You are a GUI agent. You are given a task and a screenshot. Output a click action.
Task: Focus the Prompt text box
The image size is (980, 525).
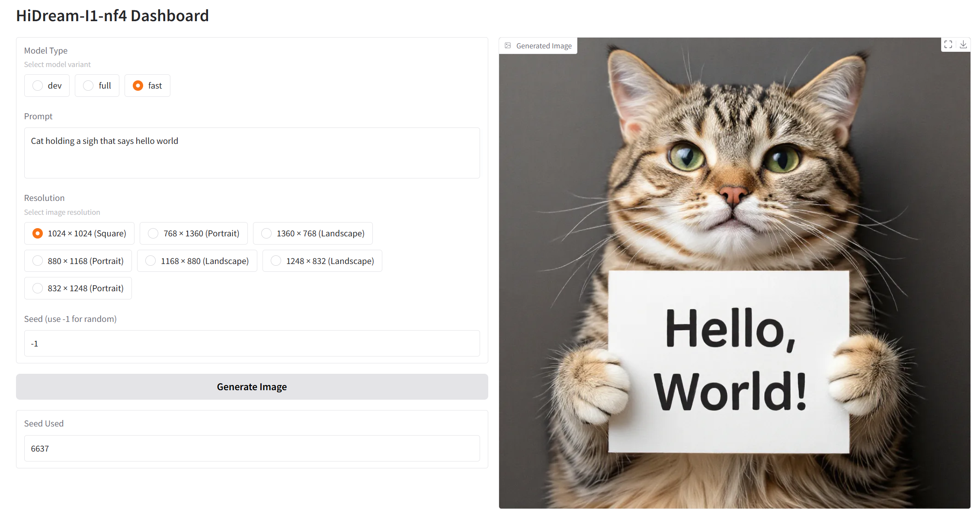tap(252, 153)
